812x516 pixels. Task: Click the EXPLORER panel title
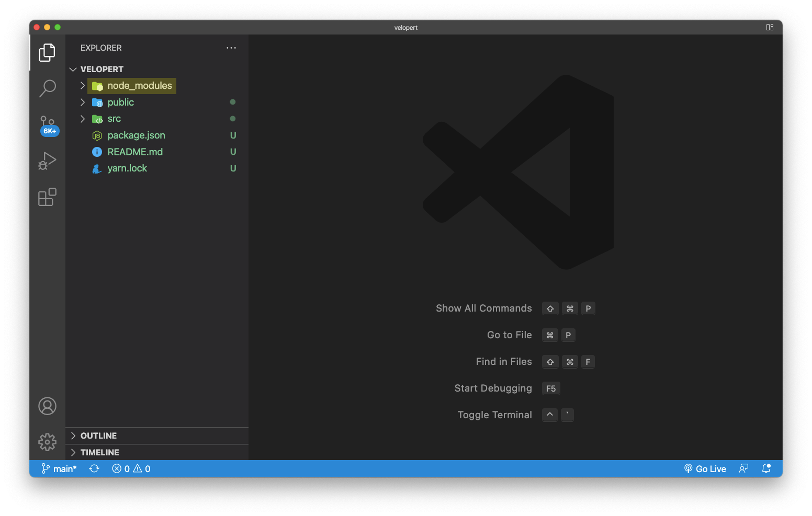point(101,48)
